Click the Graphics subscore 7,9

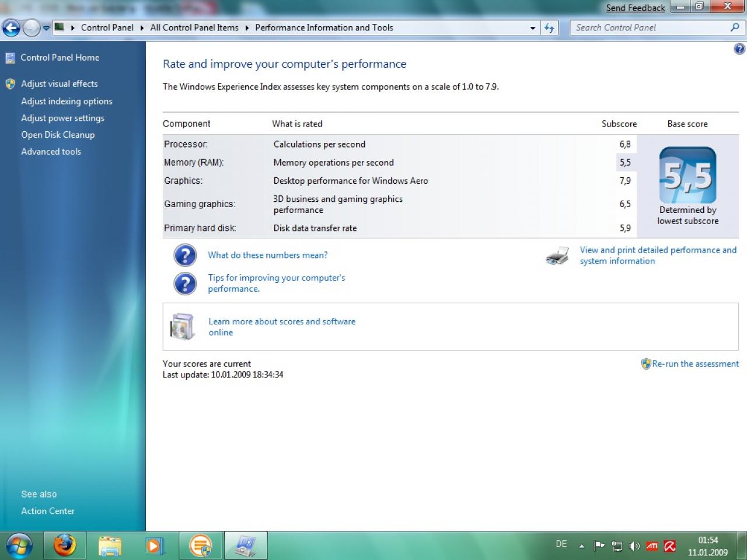pyautogui.click(x=625, y=180)
